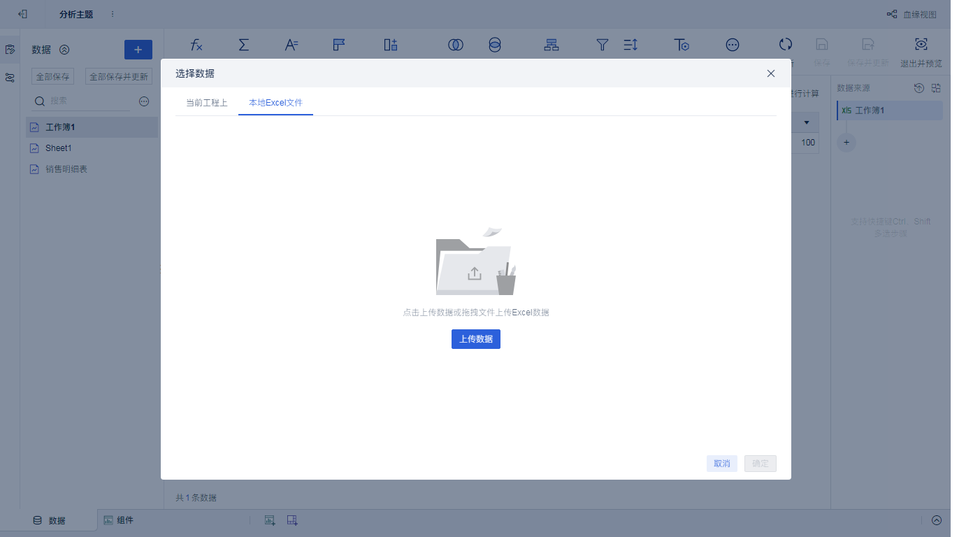Image resolution: width=980 pixels, height=537 pixels.
Task: Click the sort lines-with-arrows icon
Action: point(630,45)
